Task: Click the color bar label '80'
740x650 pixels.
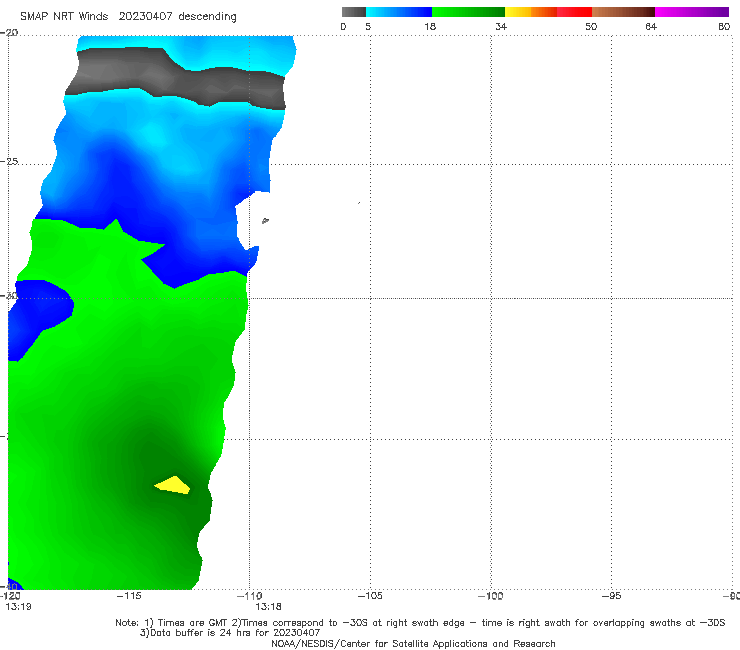Action: point(724,26)
